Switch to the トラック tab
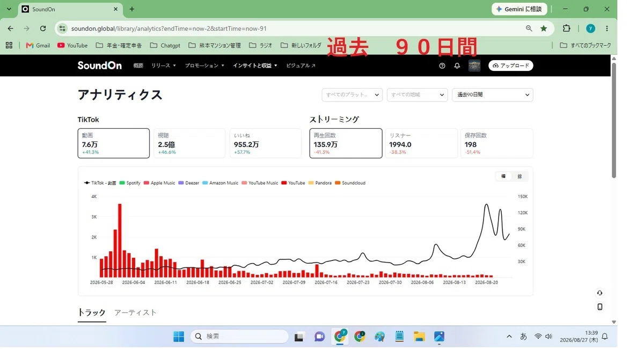 92,312
